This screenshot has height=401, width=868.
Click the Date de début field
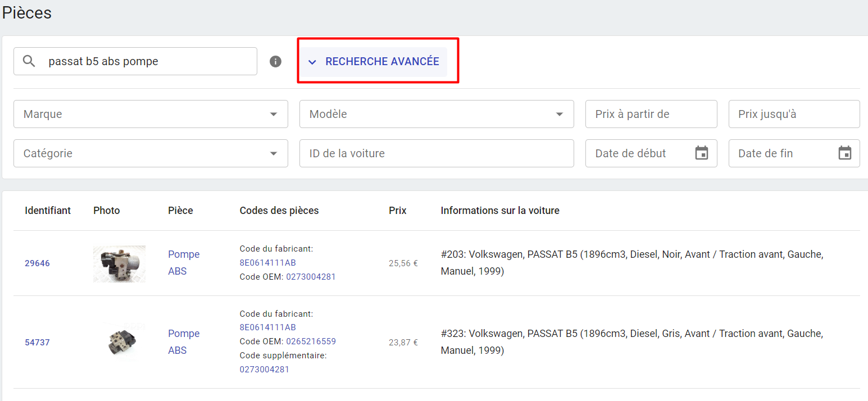[x=651, y=153]
